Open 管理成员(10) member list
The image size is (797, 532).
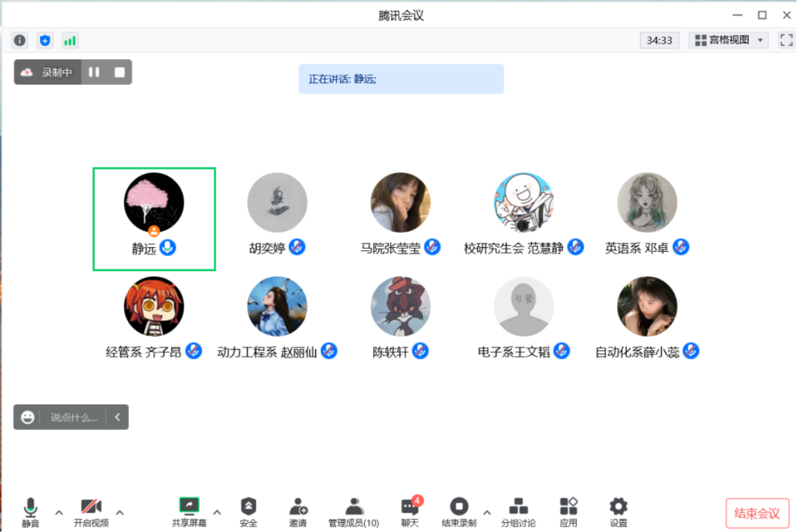click(x=354, y=512)
